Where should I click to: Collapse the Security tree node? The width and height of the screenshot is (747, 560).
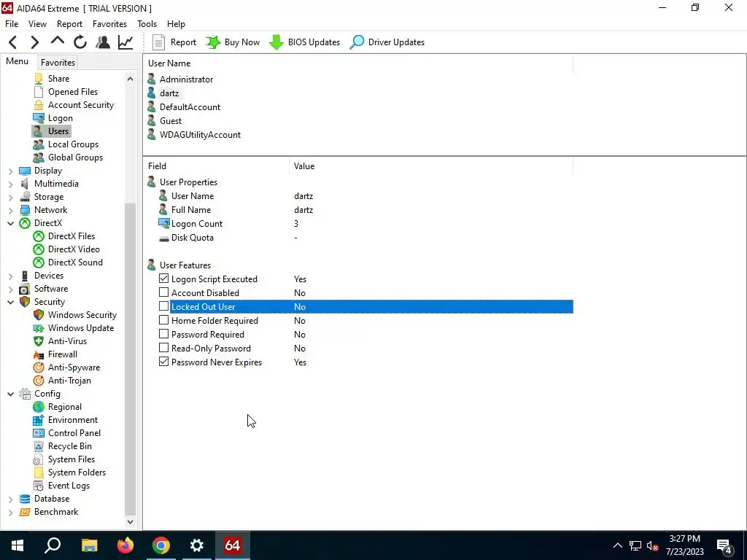(x=10, y=302)
